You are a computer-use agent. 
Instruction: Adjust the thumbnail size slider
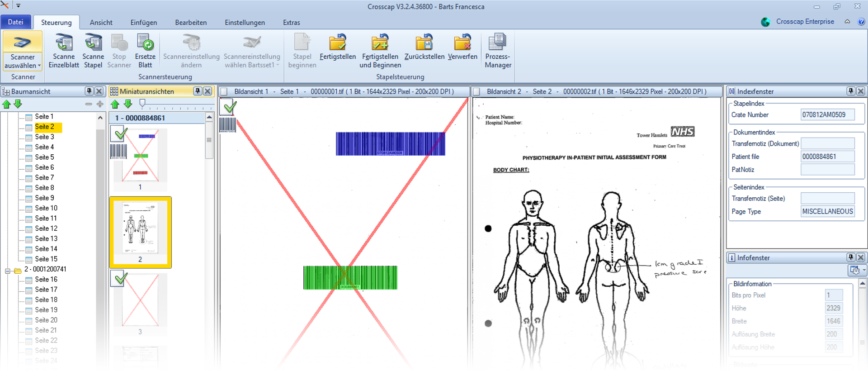[x=142, y=104]
